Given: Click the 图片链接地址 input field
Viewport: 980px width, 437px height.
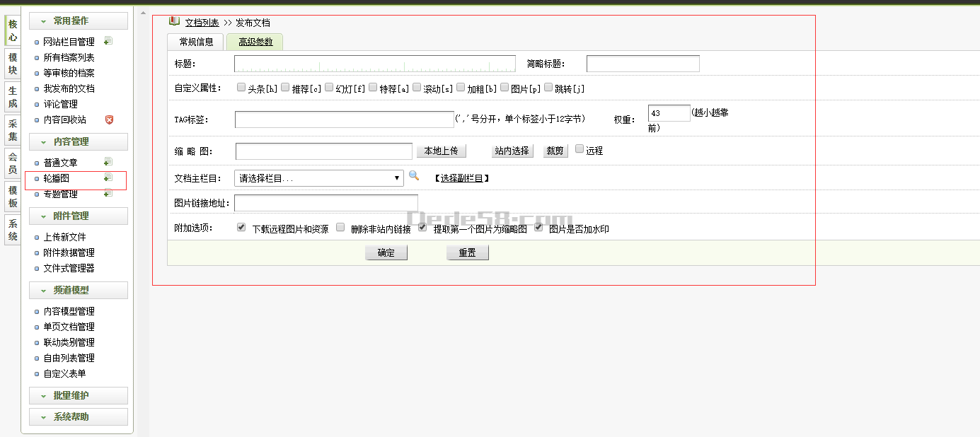Looking at the screenshot, I should click(x=325, y=204).
